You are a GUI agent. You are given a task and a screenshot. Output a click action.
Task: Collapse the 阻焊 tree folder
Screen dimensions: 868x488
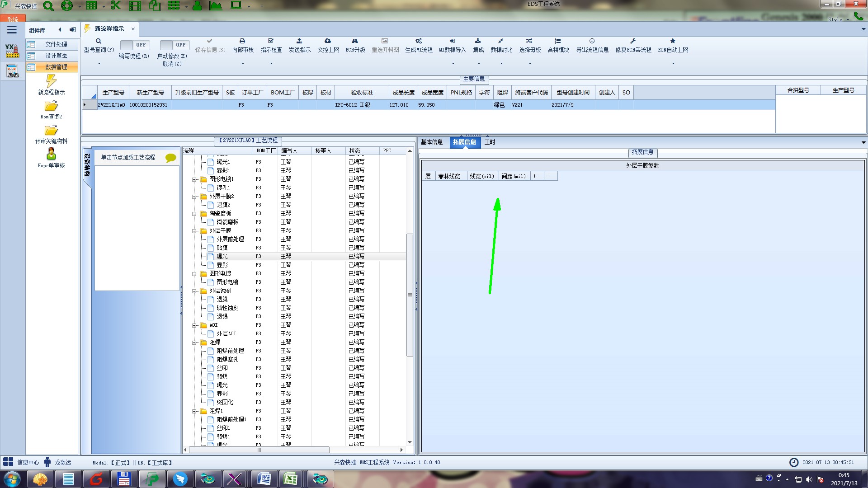pos(195,343)
